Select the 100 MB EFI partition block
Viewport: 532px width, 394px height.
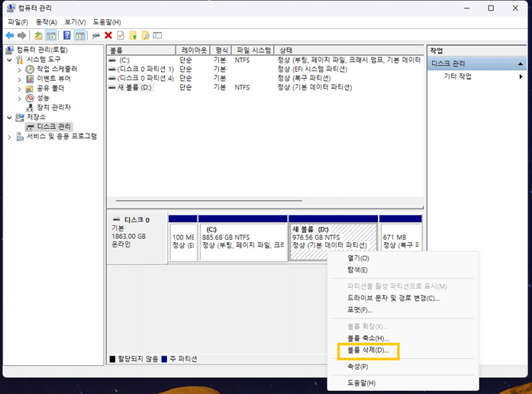click(183, 238)
